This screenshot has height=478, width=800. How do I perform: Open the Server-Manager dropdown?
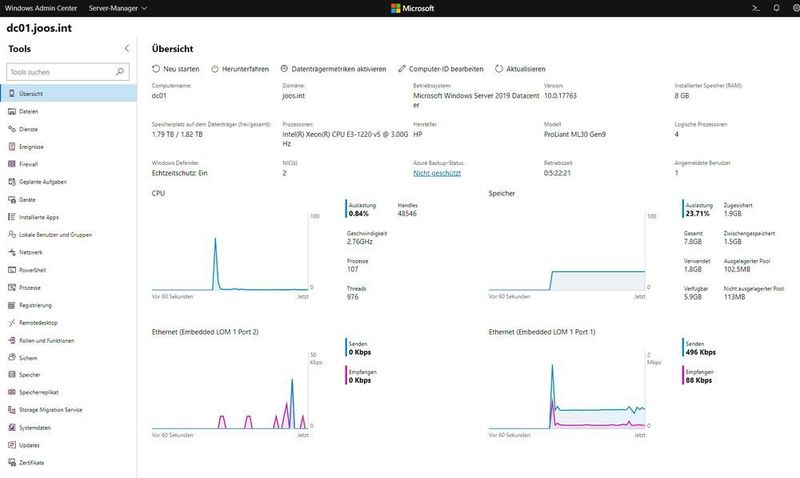118,8
